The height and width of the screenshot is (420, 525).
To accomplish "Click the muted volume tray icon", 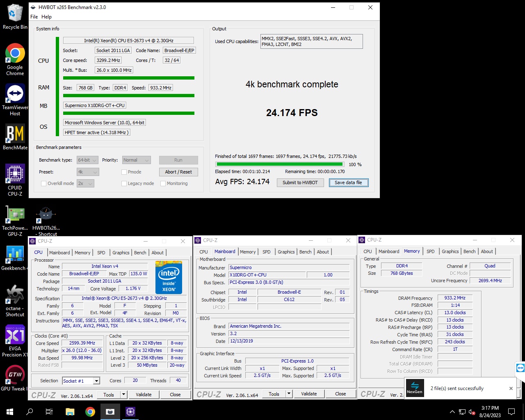I will (472, 412).
